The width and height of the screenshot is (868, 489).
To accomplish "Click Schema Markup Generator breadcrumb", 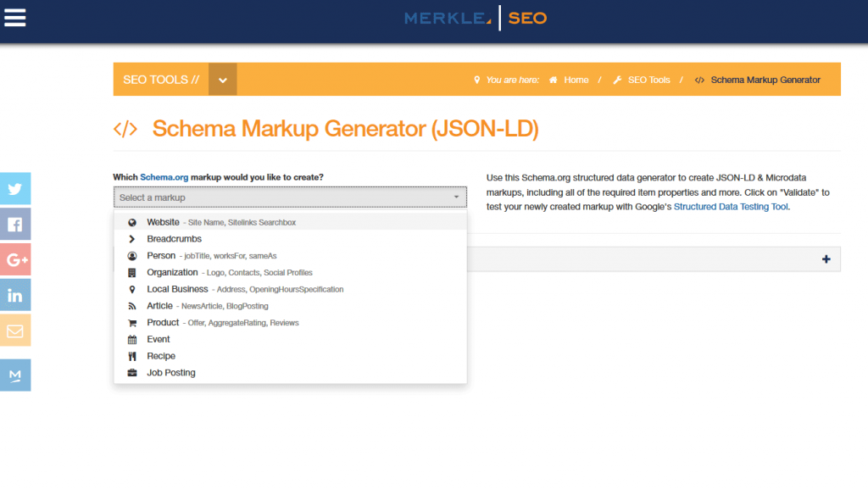I will point(765,80).
